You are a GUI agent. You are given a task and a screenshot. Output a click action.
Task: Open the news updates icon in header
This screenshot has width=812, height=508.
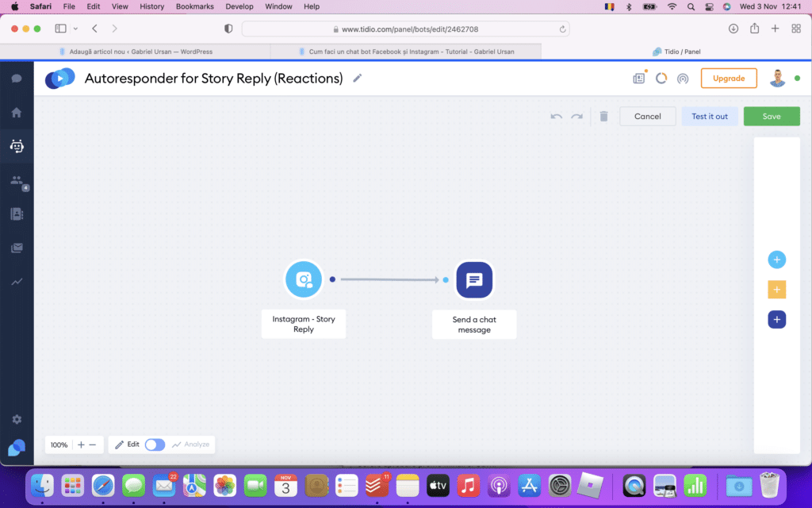pos(639,79)
